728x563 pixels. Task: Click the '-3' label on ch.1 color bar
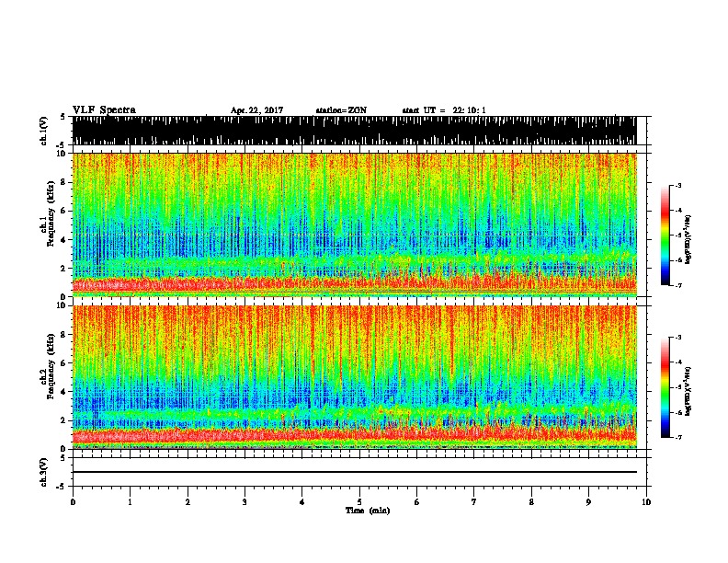point(677,185)
